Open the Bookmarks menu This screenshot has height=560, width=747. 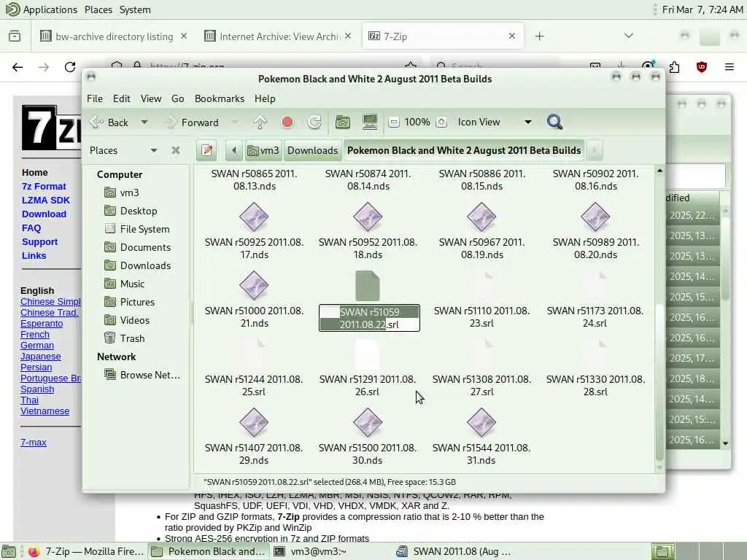point(220,98)
